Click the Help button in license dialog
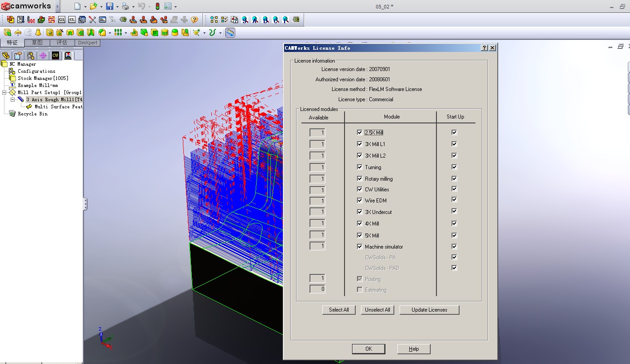Image resolution: width=630 pixels, height=364 pixels. [x=414, y=349]
